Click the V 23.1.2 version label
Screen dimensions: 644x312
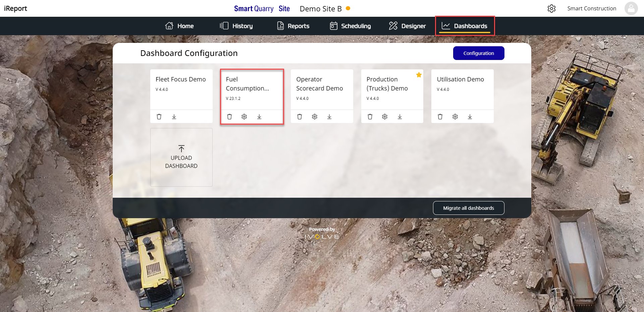233,99
